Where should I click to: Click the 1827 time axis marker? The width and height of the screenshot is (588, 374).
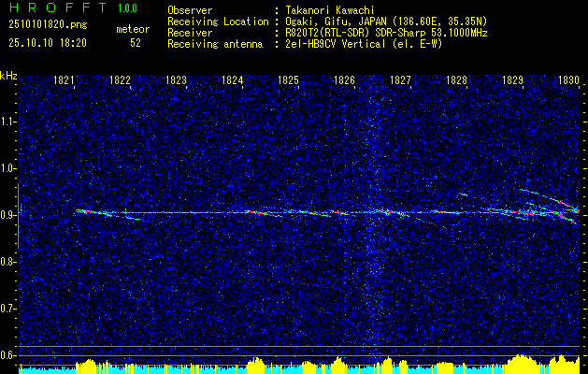pos(400,80)
